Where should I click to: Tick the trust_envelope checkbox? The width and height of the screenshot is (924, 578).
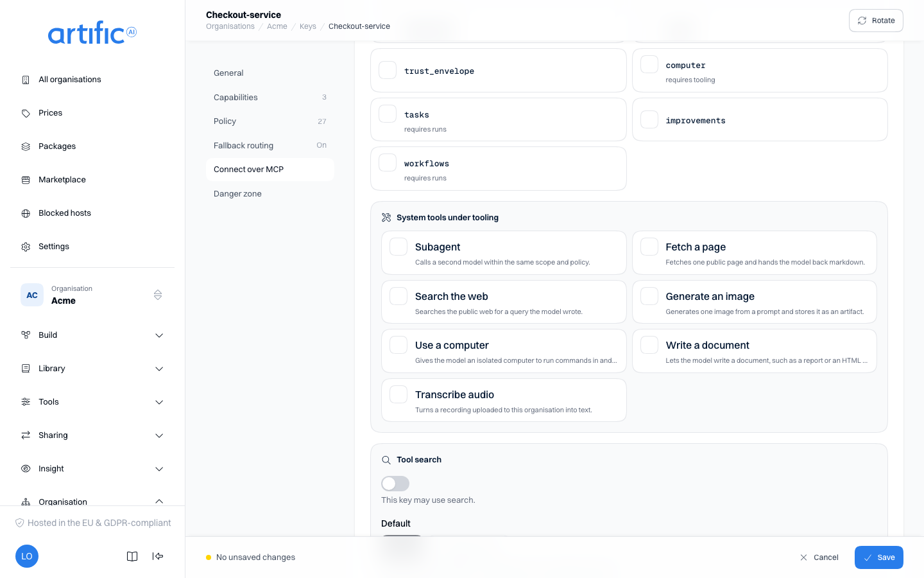point(388,70)
